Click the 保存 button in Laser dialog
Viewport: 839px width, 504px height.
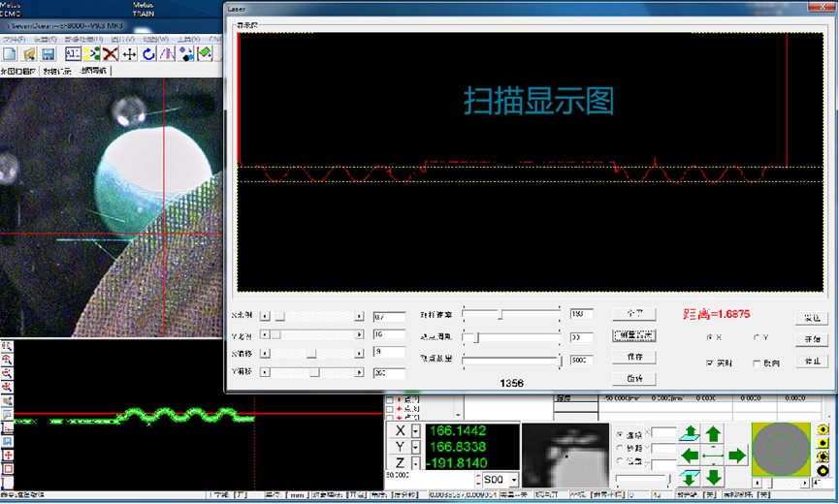point(634,357)
